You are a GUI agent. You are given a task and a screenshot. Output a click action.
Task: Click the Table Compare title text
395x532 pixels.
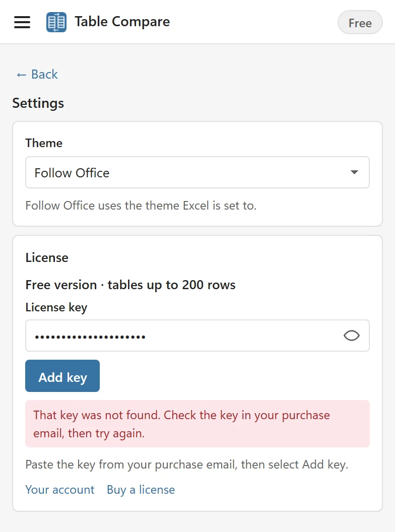122,22
